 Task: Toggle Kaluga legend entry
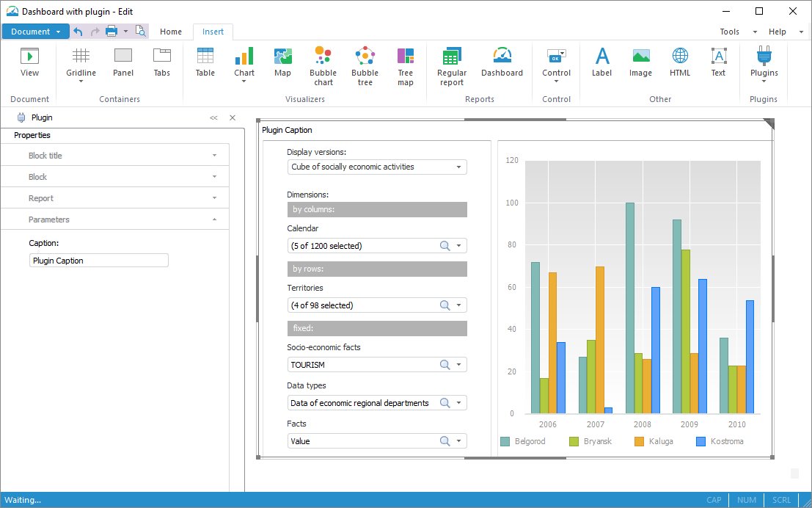[653, 441]
